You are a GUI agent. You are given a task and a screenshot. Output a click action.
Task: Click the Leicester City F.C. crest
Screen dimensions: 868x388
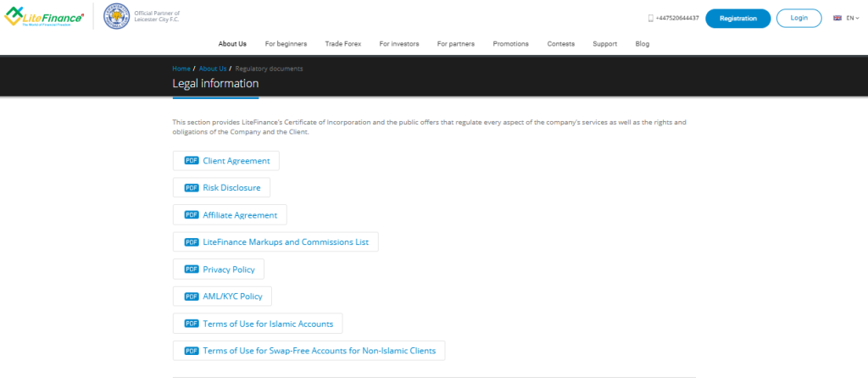click(115, 17)
